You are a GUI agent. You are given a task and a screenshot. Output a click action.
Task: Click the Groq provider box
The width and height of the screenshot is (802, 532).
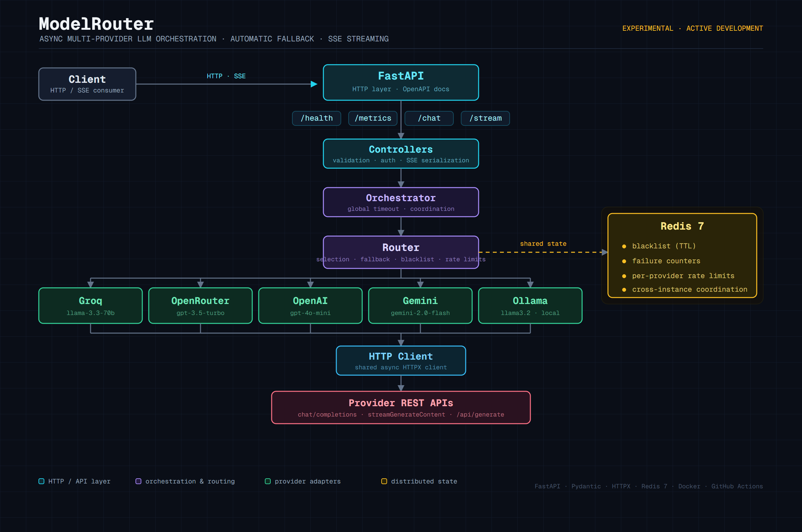[x=91, y=306]
